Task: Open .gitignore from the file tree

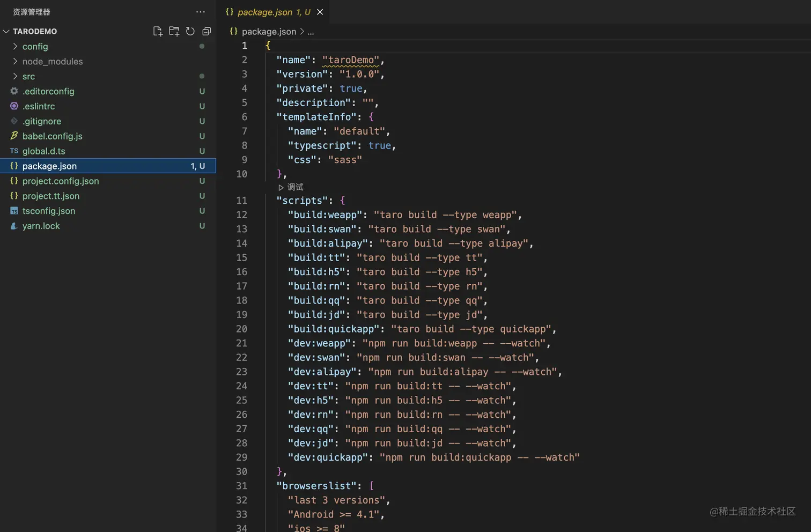Action: coord(108,121)
